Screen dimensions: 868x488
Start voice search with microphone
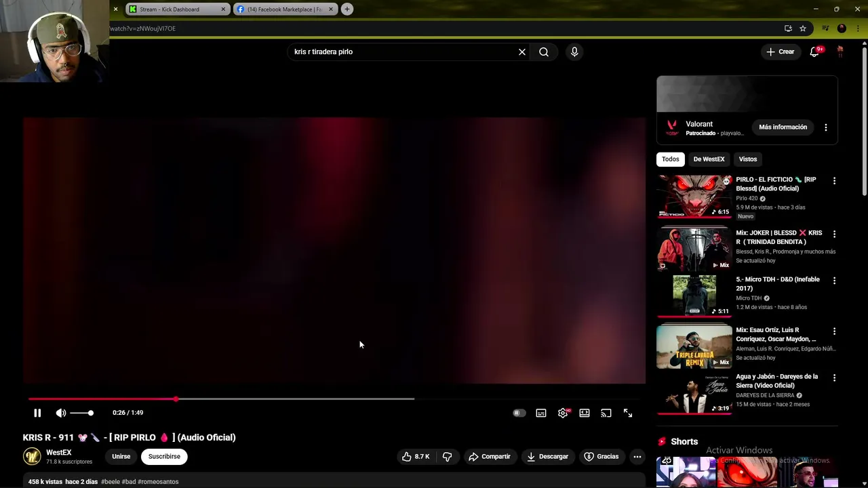(574, 52)
